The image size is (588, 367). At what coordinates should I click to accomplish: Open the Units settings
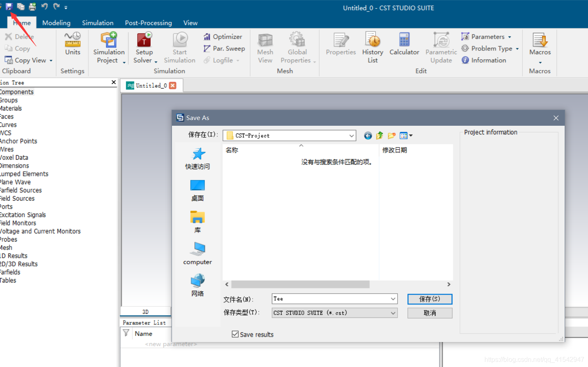click(x=72, y=44)
